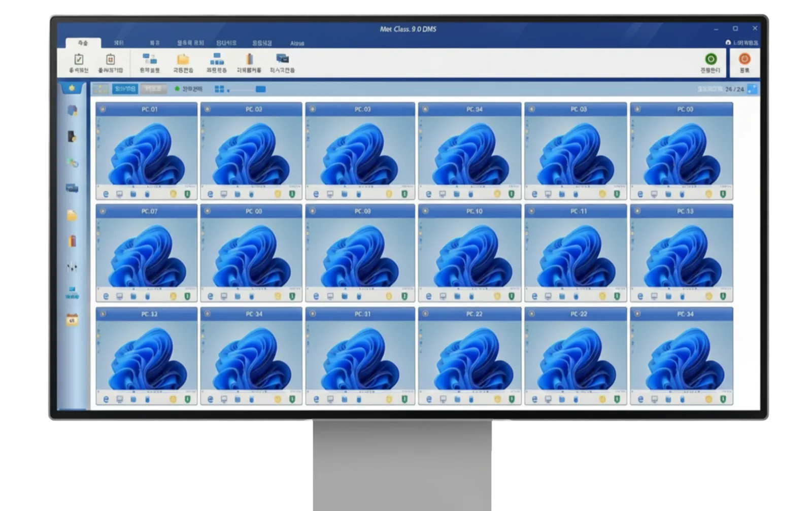The height and width of the screenshot is (511, 812).
Task: Open the equalizer sliders icon in left sidebar
Action: (x=72, y=267)
